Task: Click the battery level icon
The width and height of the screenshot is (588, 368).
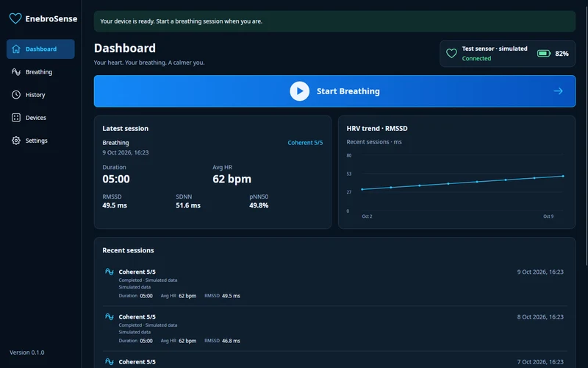Action: click(544, 54)
